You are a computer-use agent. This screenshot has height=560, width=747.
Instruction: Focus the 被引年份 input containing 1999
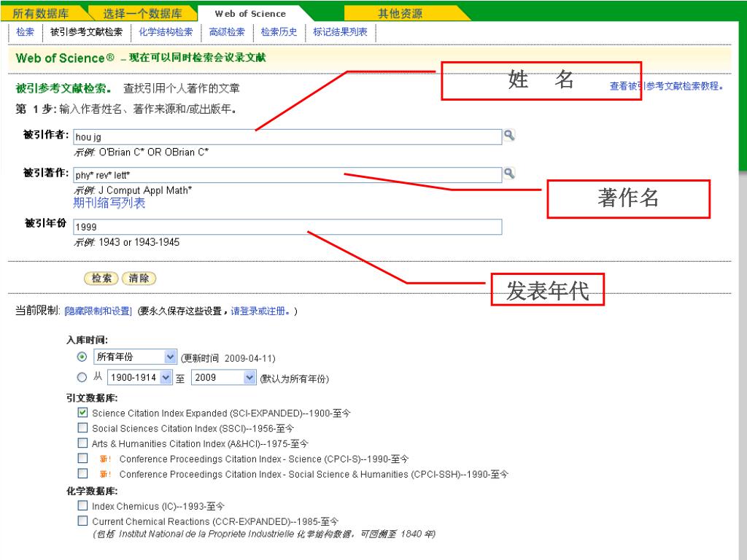pyautogui.click(x=287, y=227)
